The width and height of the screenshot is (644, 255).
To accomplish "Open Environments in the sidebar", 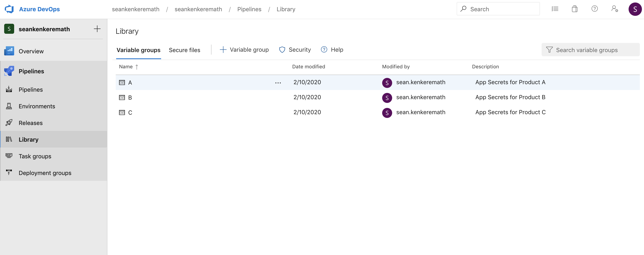I will point(37,106).
